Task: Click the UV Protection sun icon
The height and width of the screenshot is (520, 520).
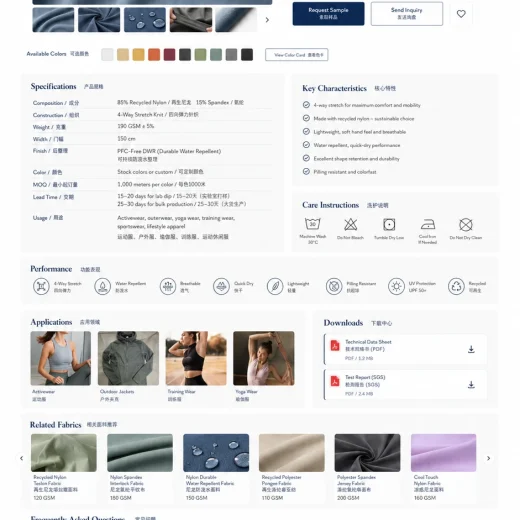Action: [396, 286]
